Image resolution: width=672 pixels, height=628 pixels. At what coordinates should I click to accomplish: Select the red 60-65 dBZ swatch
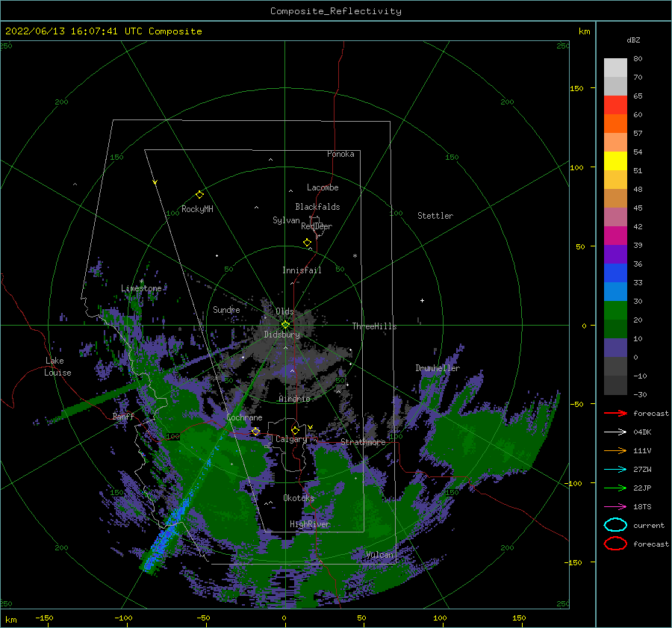(x=615, y=105)
